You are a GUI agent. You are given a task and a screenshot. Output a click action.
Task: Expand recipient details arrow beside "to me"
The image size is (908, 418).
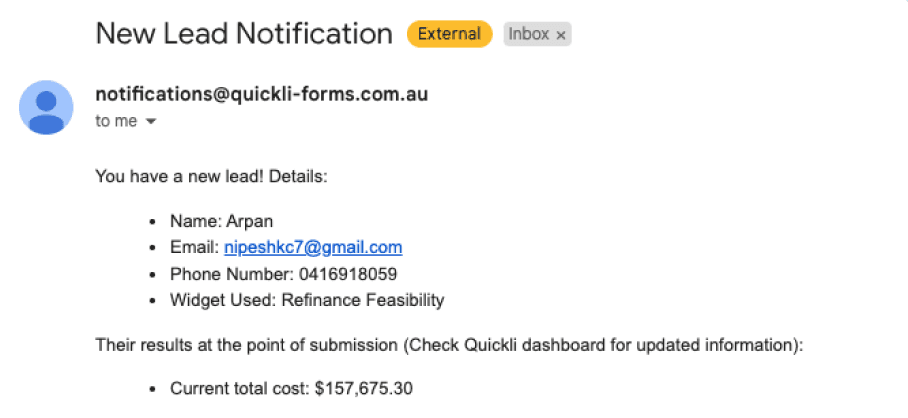click(x=151, y=122)
